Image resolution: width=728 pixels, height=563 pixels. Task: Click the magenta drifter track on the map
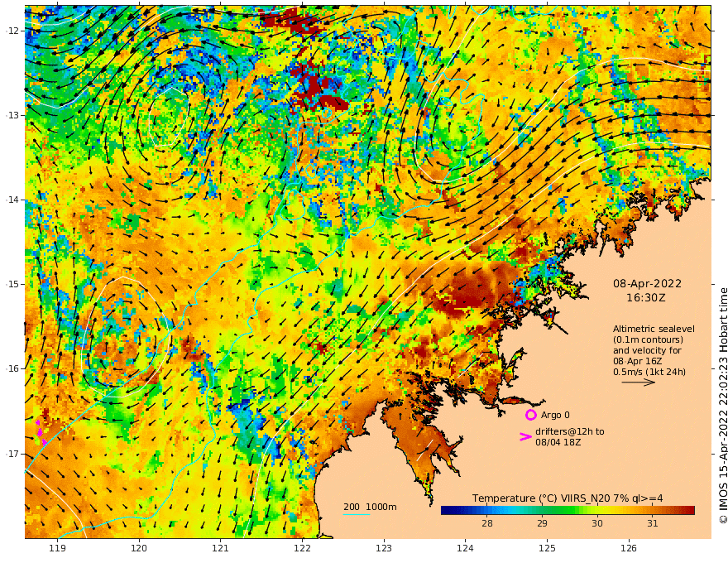click(x=41, y=432)
